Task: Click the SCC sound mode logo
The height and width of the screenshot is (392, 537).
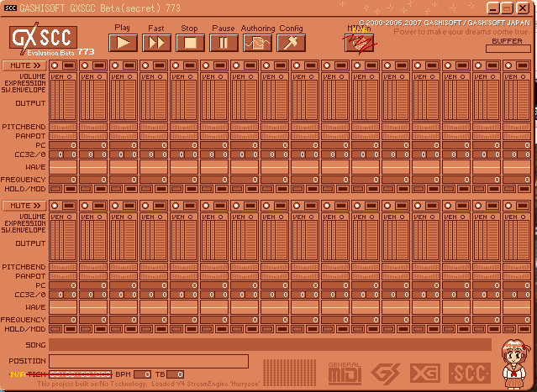Action: click(470, 373)
